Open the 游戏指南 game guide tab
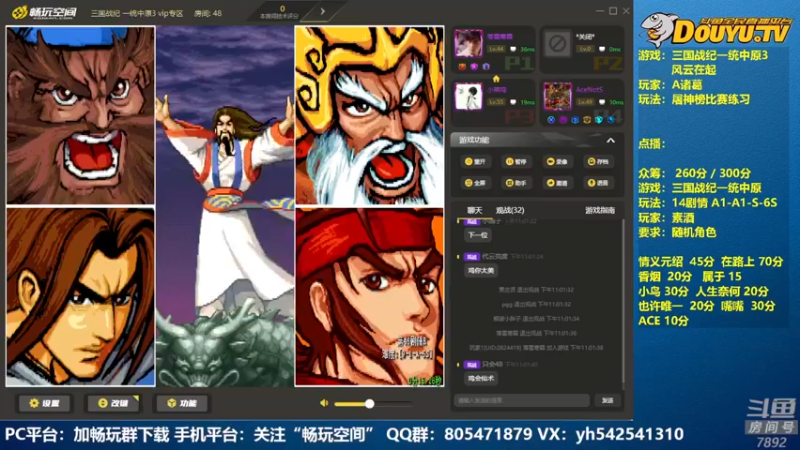 pos(599,210)
